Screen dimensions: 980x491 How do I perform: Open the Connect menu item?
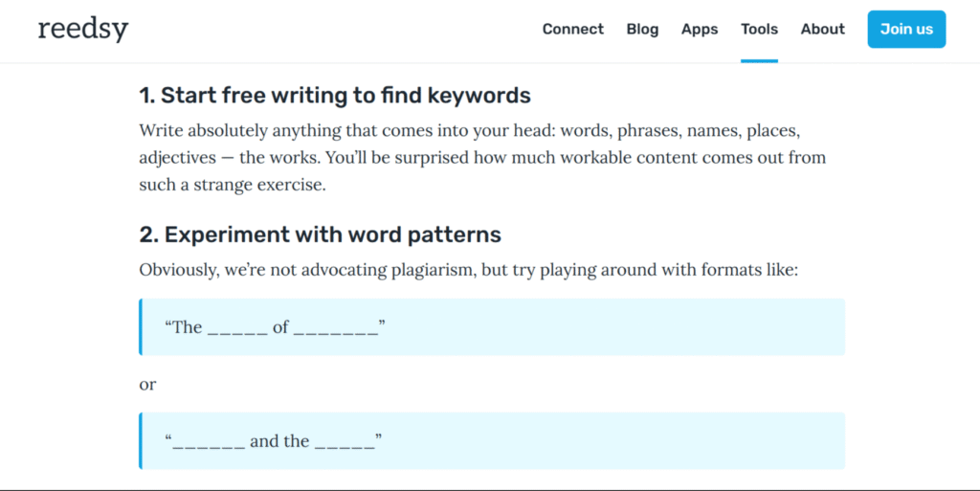(x=572, y=30)
